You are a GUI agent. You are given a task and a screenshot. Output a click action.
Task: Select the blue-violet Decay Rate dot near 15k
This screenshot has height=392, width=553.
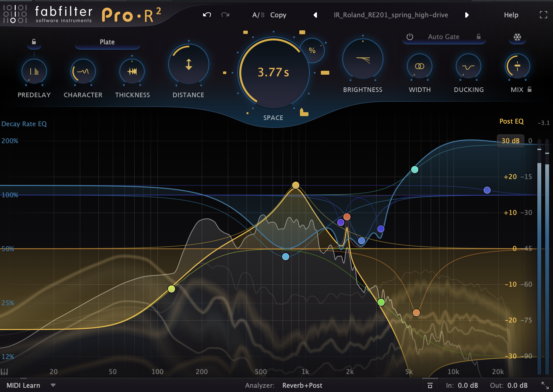tap(487, 190)
